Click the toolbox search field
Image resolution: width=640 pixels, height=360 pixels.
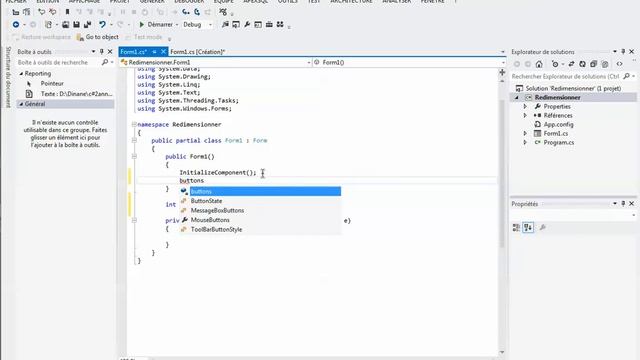pyautogui.click(x=57, y=62)
